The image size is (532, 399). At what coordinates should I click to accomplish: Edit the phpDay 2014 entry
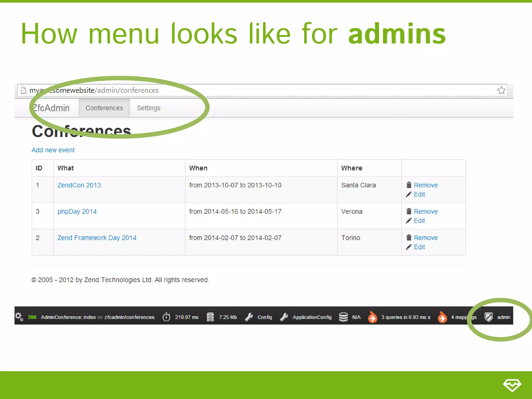coord(419,221)
